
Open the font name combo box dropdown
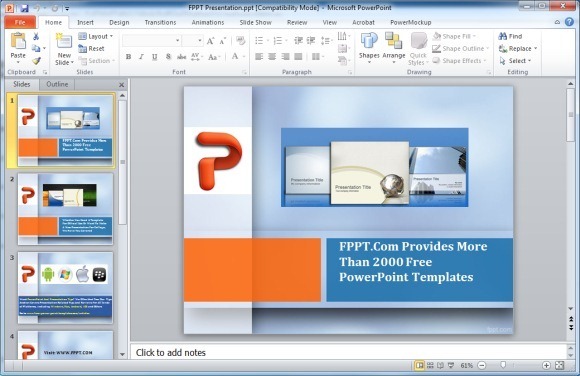(x=178, y=40)
